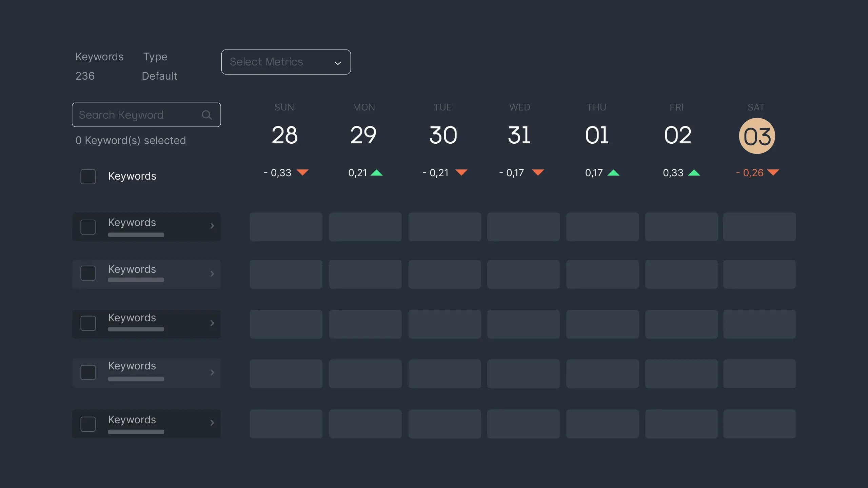Expand the first Keywords row expander arrow
868x488 pixels.
click(x=212, y=226)
